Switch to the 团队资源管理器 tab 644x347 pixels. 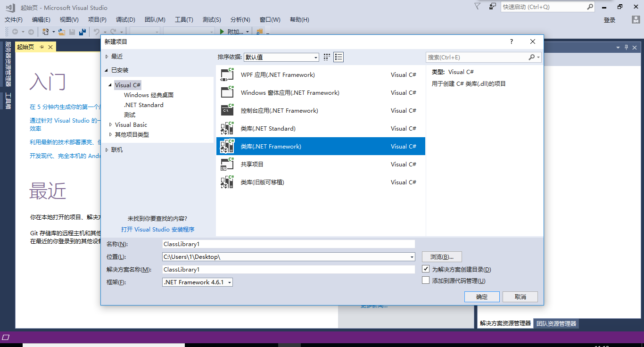(556, 324)
